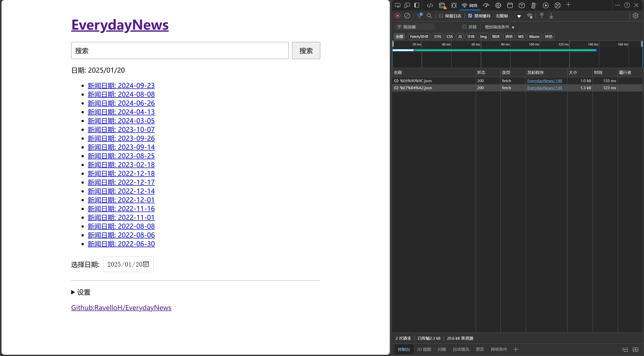
Task: Open the 无限制 throttling dropdown
Action: 508,16
